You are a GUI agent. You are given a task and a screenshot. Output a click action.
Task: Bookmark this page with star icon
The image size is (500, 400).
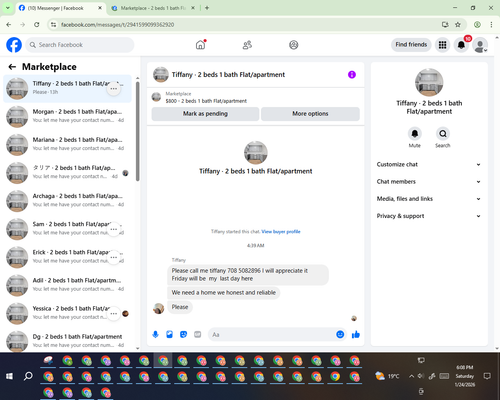tap(458, 25)
